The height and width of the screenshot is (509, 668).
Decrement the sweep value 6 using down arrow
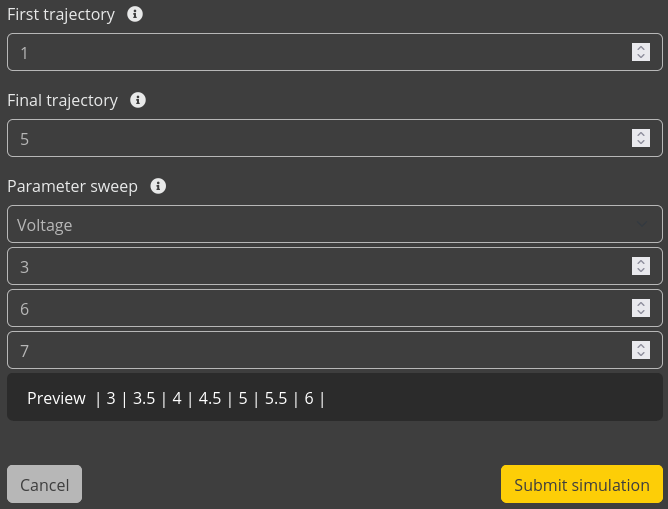click(641, 313)
